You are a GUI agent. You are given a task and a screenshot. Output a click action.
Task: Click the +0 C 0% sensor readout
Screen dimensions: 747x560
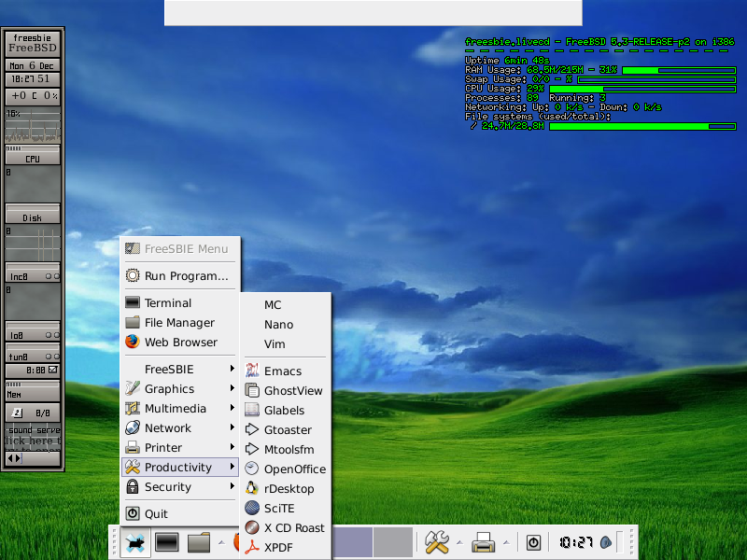(x=33, y=96)
